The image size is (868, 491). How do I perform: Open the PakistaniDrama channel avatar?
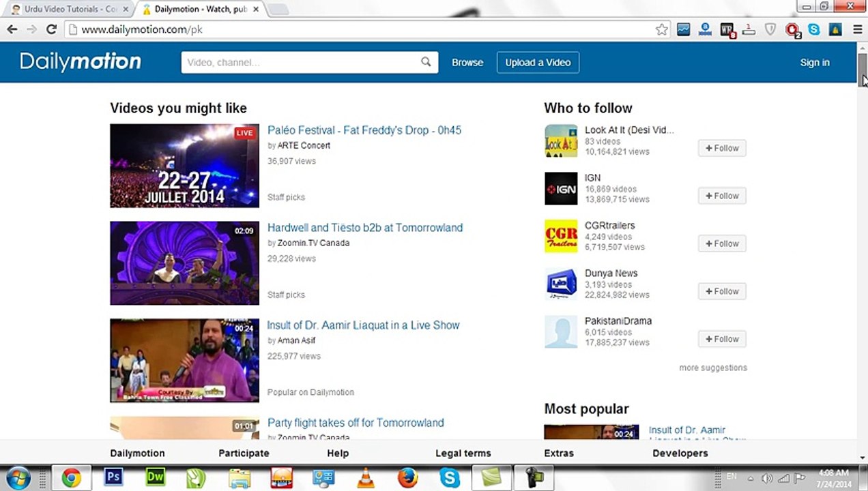(561, 332)
